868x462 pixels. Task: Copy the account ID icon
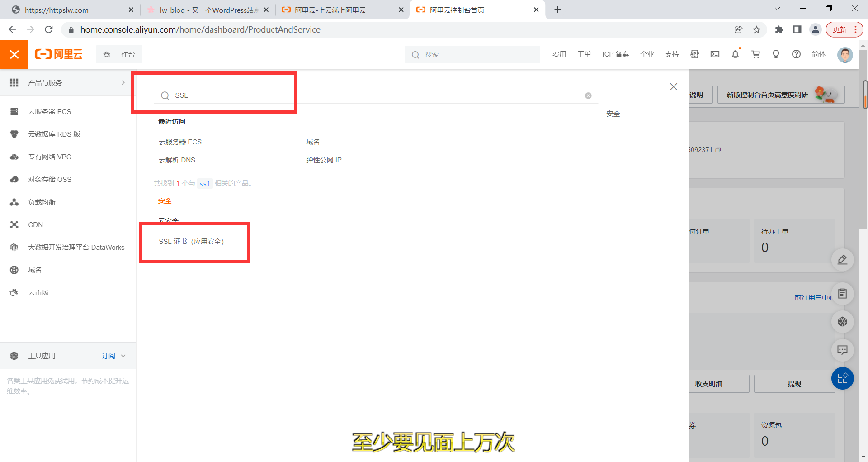(x=718, y=150)
